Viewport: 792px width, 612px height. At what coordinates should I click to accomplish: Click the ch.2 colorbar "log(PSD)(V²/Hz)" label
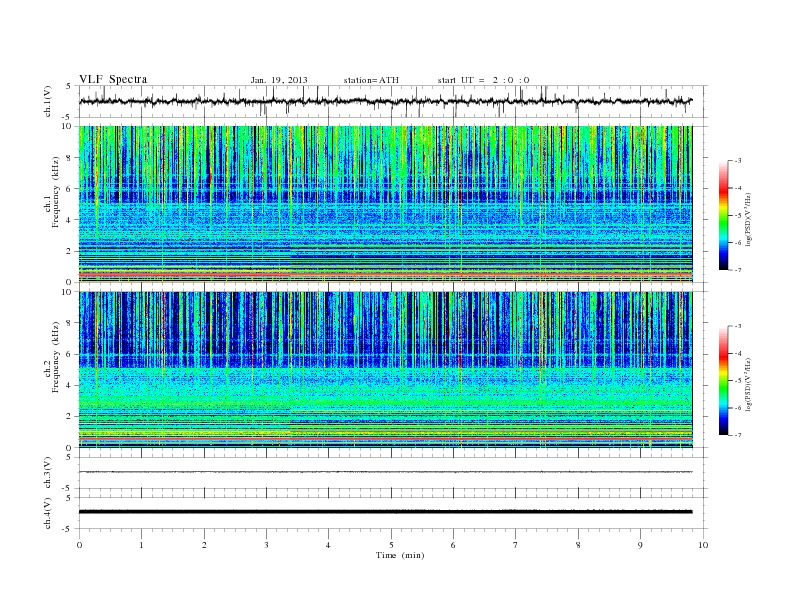tap(748, 384)
